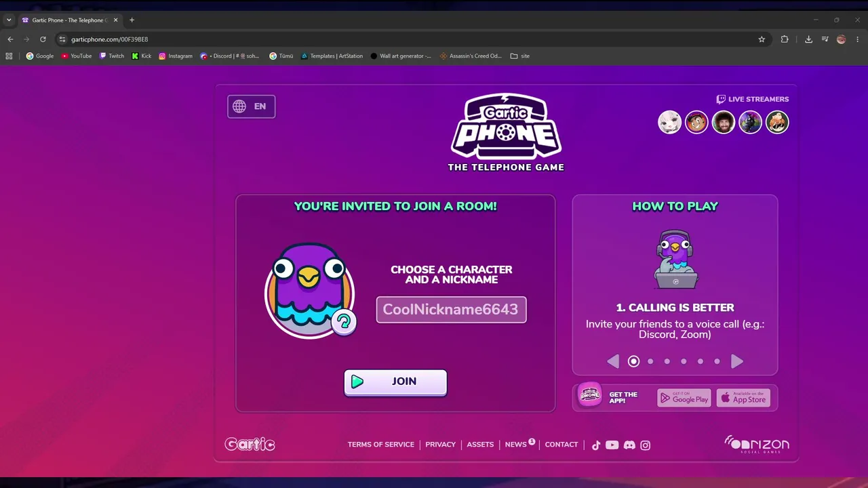Open the browser Downloads icon

tap(808, 39)
